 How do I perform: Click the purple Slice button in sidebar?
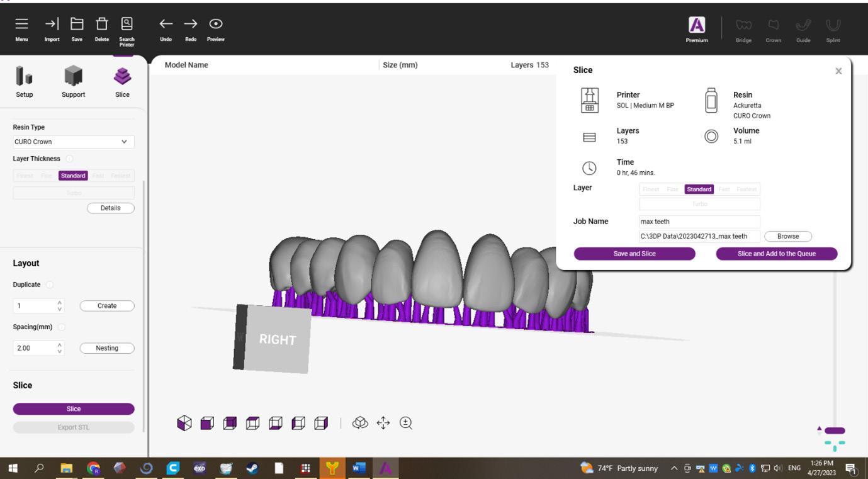[x=74, y=409]
